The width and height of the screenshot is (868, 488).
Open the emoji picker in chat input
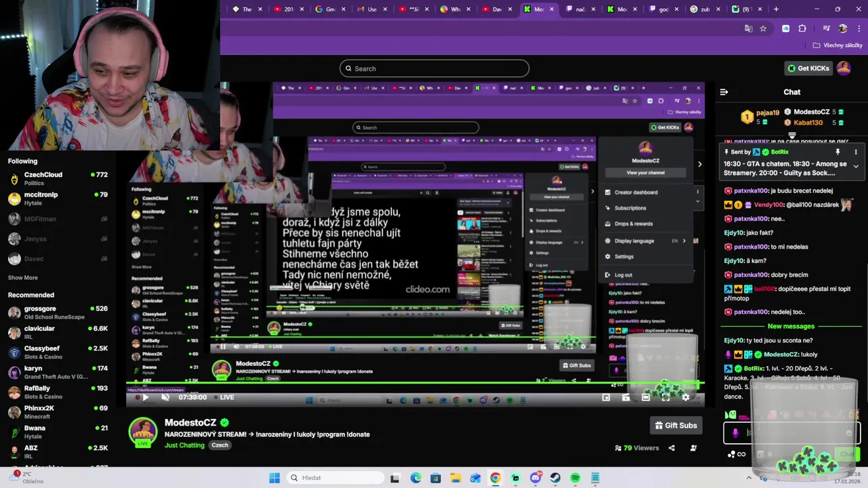(848, 432)
